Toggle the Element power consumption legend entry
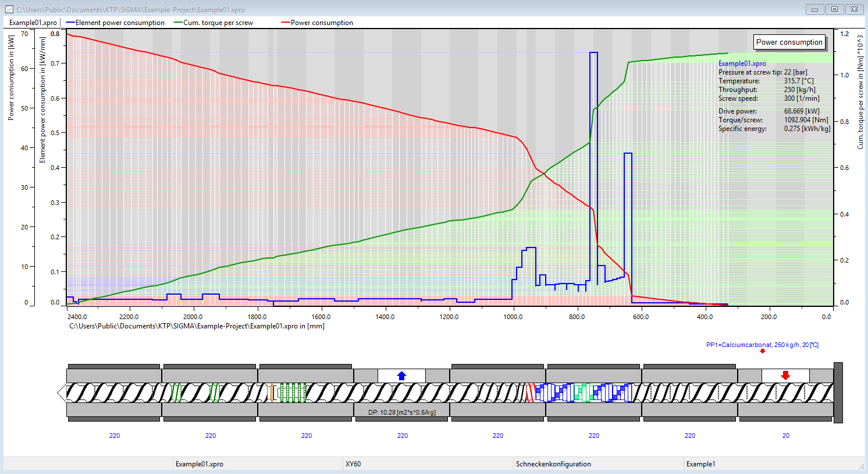 pyautogui.click(x=115, y=23)
